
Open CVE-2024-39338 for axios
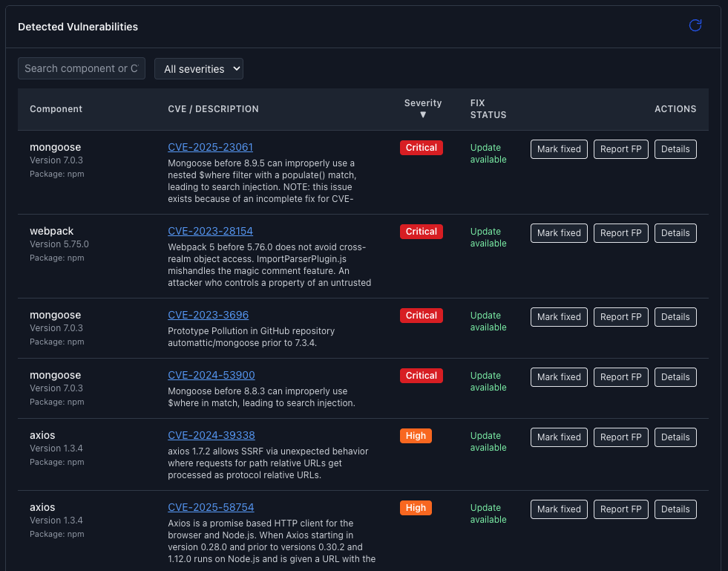[211, 435]
